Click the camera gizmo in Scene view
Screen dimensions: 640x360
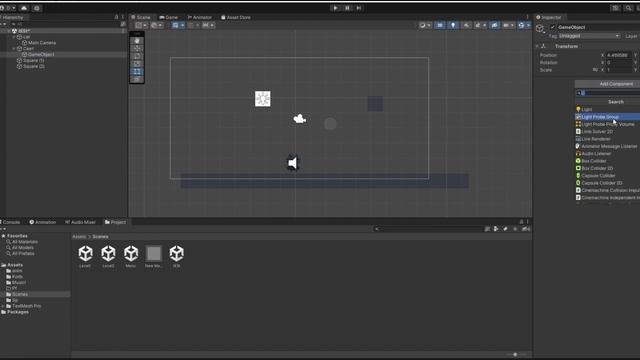click(300, 119)
